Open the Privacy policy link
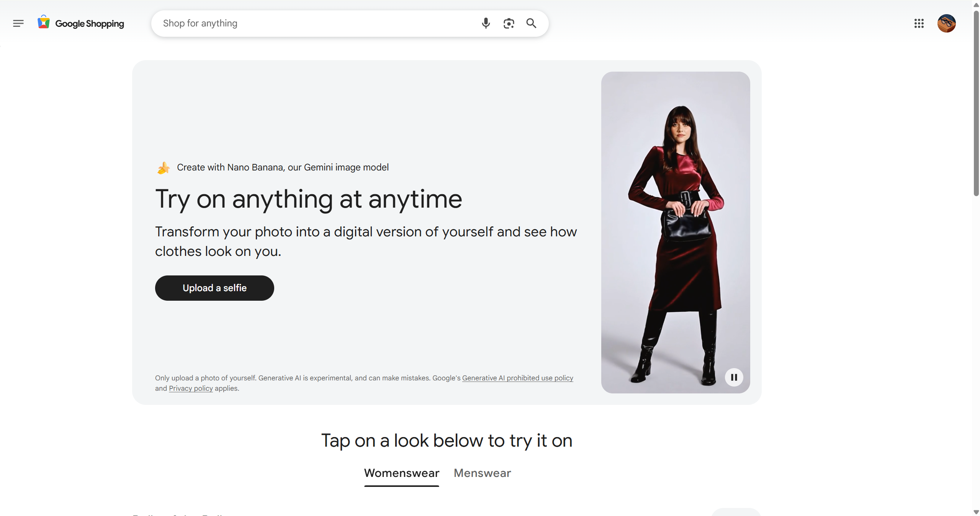 pos(191,388)
